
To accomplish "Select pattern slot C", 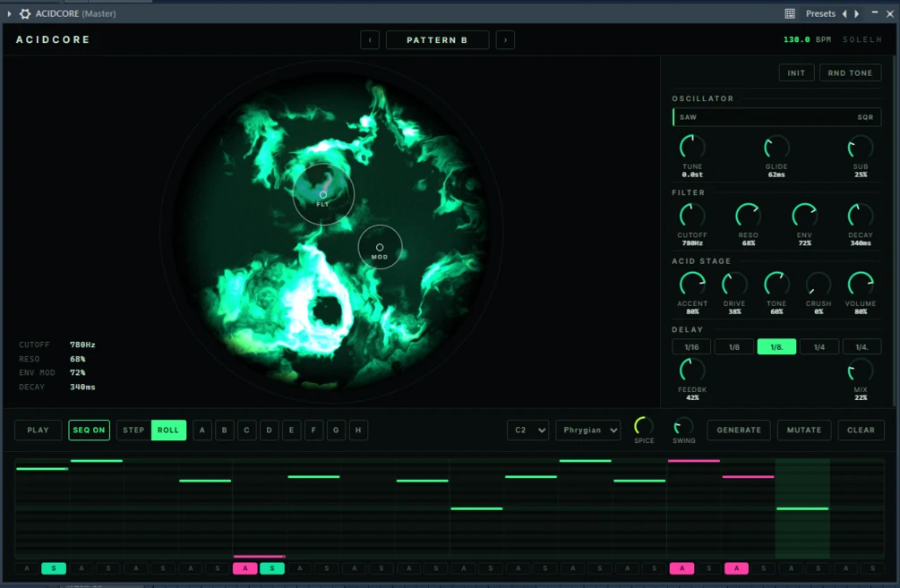I will pos(247,430).
